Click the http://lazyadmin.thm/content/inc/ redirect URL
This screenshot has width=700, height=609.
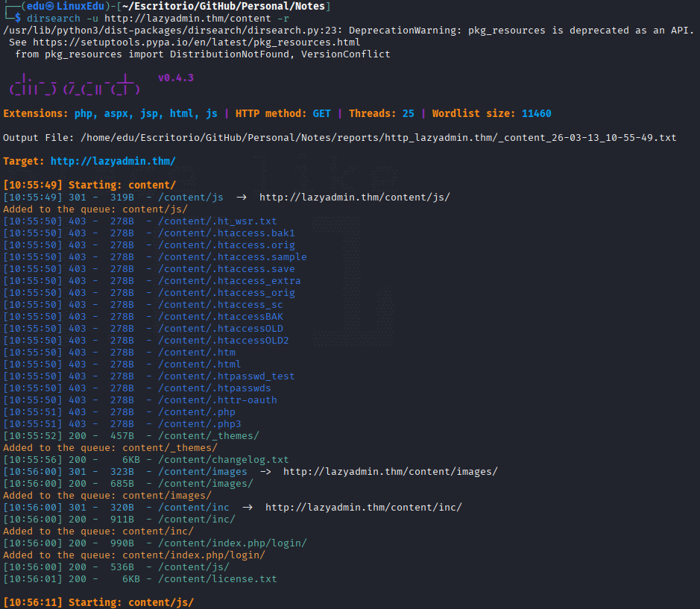coord(363,508)
